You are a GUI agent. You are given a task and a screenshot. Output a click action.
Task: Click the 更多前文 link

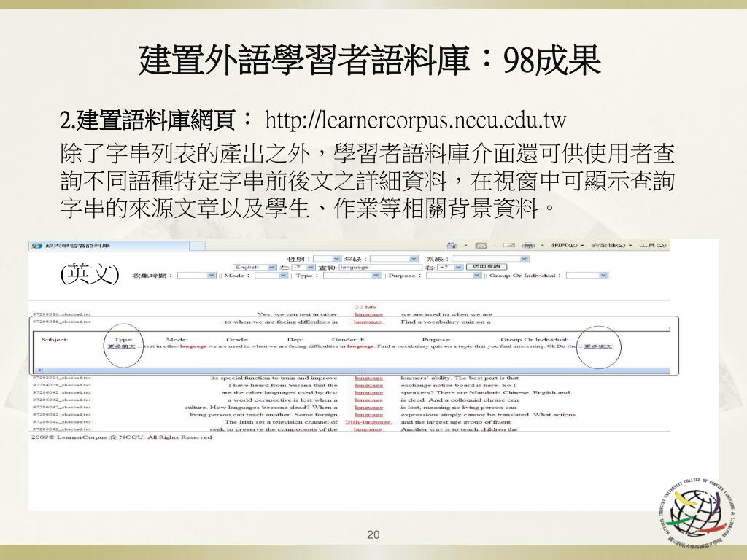coord(122,346)
